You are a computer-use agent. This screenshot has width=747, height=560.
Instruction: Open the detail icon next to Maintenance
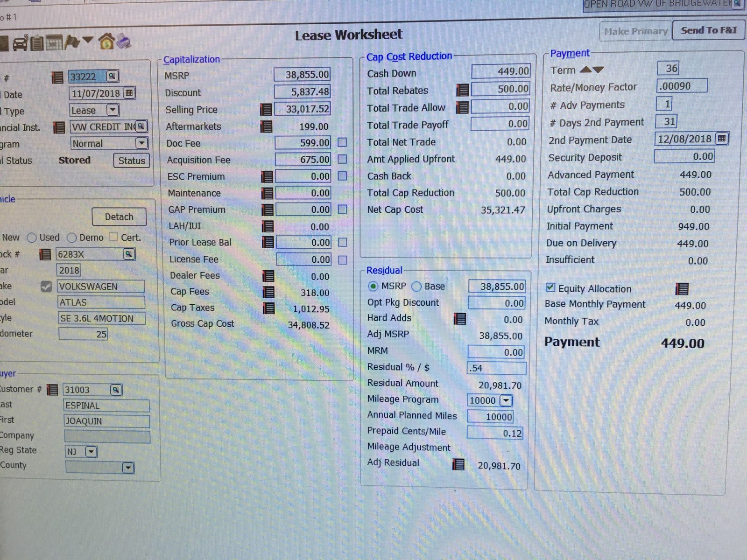pyautogui.click(x=267, y=193)
